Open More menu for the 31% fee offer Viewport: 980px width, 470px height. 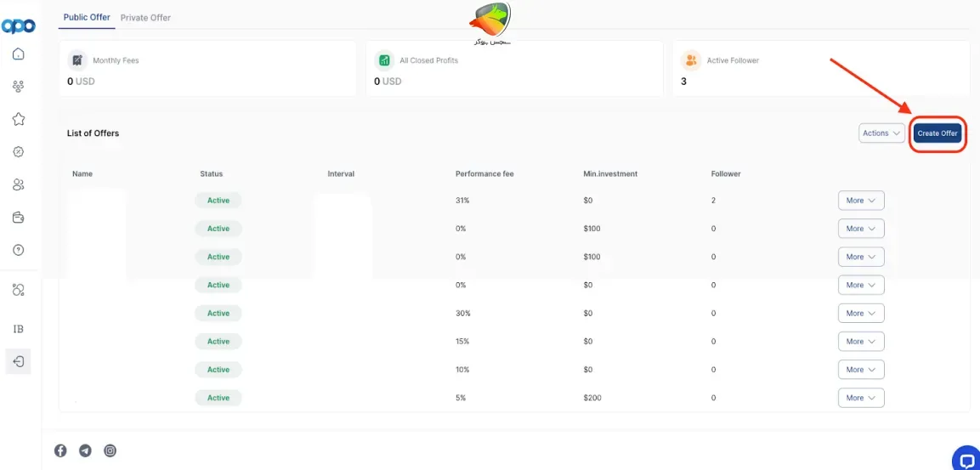tap(861, 201)
